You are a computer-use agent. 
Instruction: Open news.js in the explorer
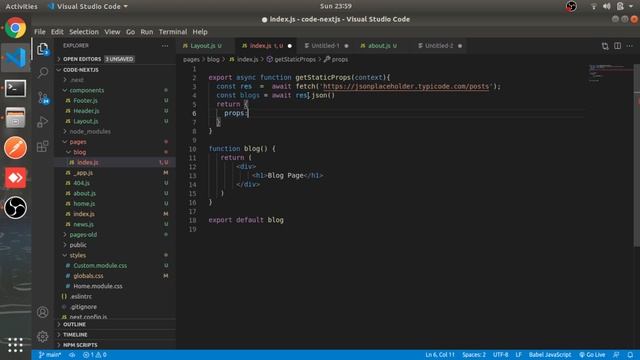(115, 224)
